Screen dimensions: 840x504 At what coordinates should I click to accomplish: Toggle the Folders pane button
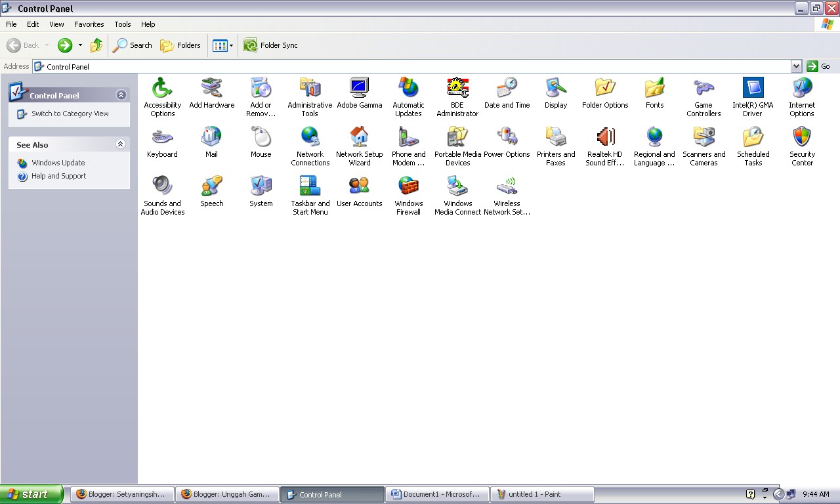pyautogui.click(x=180, y=45)
